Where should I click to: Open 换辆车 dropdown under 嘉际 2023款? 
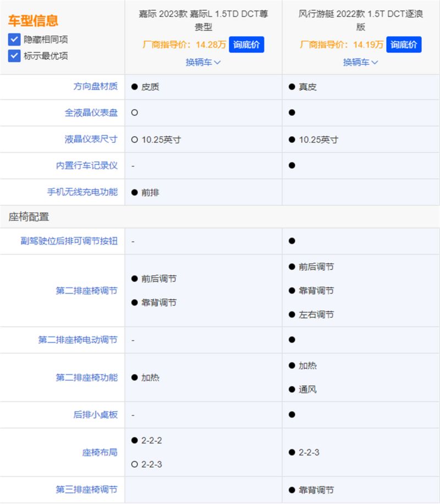pyautogui.click(x=204, y=62)
